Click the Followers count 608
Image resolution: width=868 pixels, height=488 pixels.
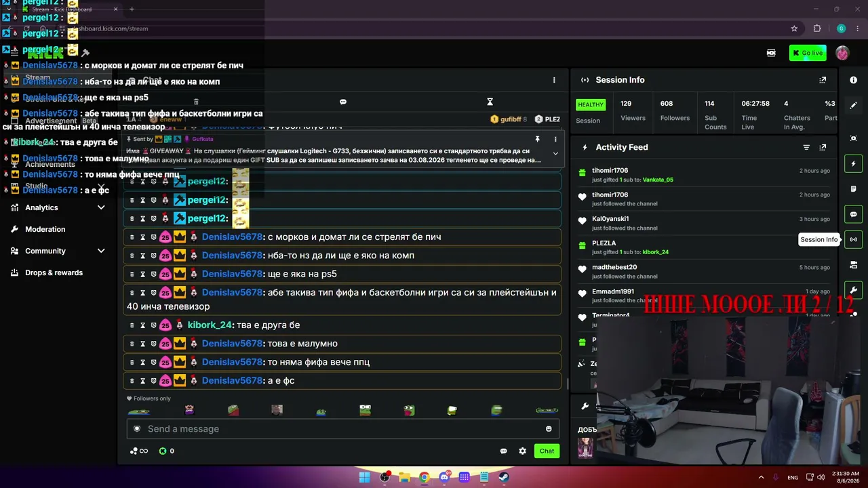667,104
